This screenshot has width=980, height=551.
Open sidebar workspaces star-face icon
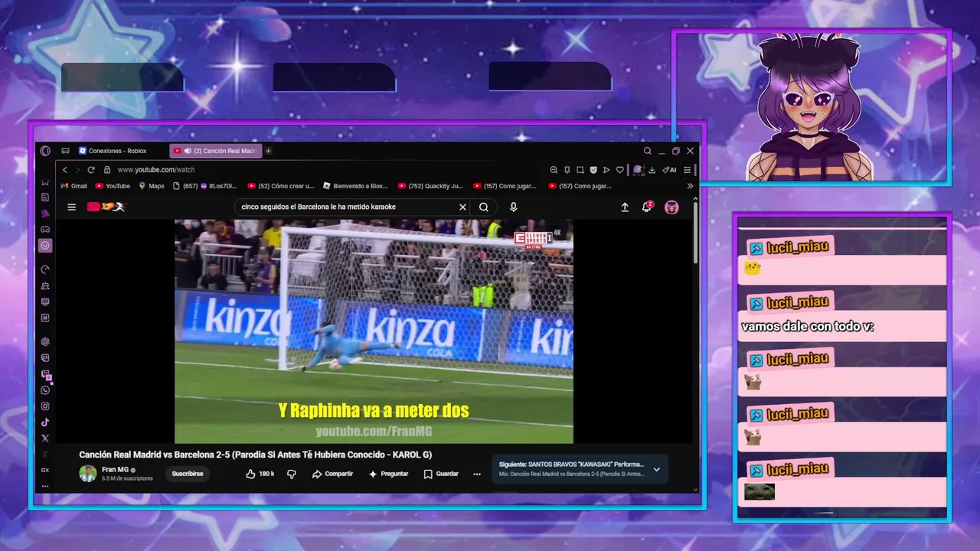pos(45,182)
